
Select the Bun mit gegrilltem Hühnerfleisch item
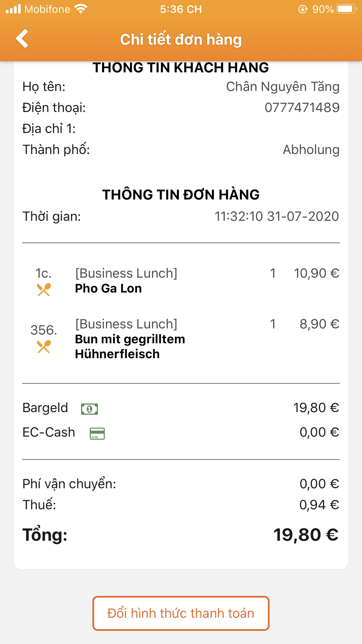point(130,346)
